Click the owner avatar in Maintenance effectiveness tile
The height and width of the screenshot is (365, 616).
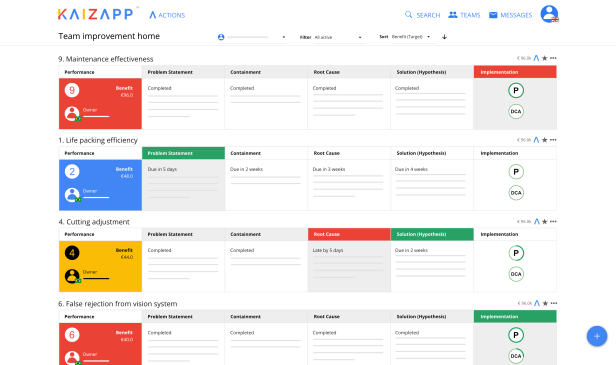(x=73, y=114)
